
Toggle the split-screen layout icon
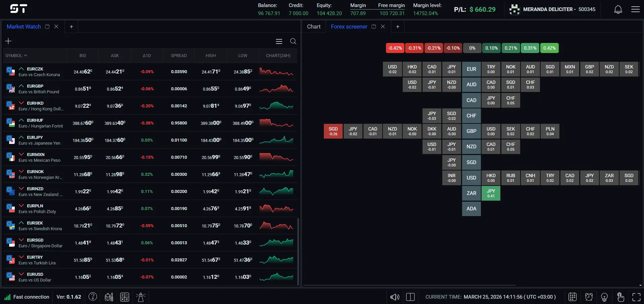(410, 297)
